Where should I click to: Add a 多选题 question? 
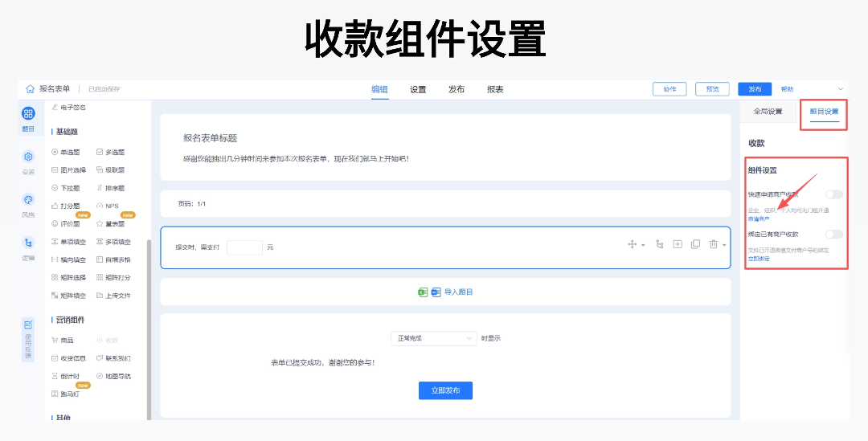[x=111, y=152]
